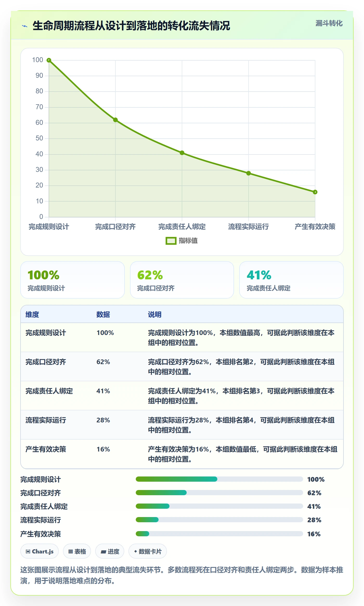Click the 16% cell in the table
This screenshot has height=606, width=364.
[103, 449]
